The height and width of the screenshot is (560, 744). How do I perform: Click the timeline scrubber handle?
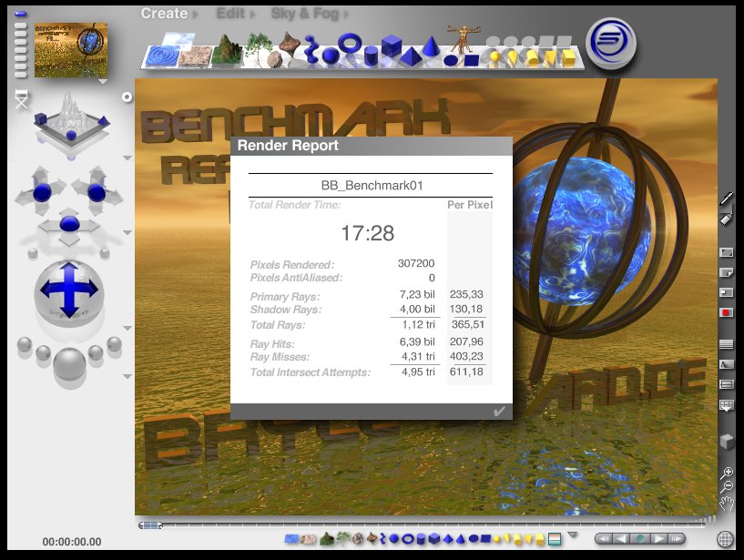[151, 525]
